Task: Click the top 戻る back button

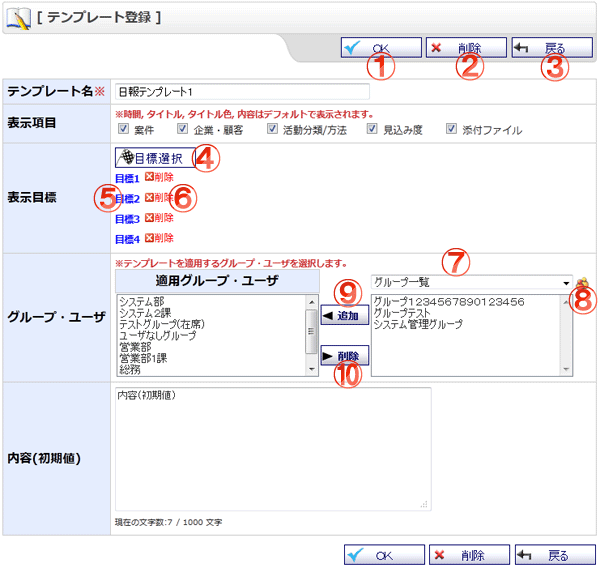Action: point(552,48)
